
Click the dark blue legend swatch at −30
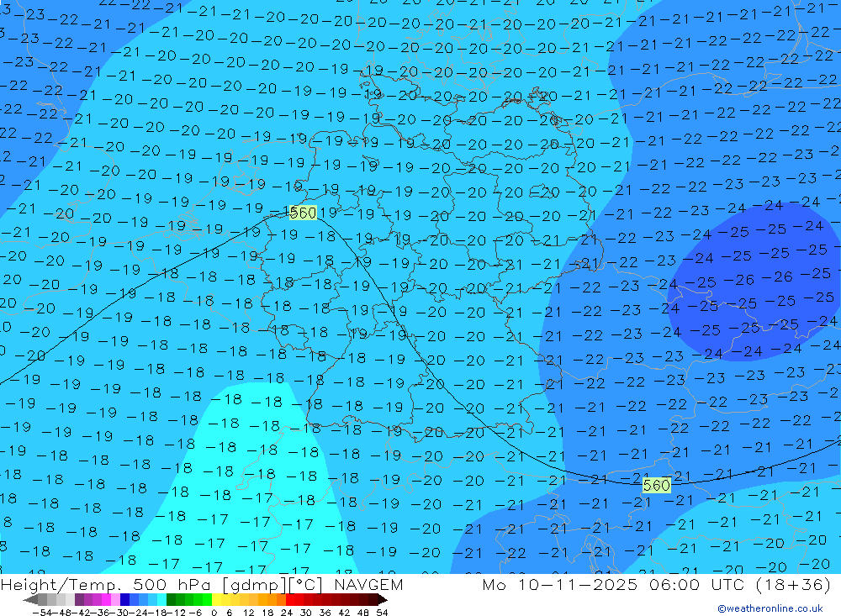pos(124,599)
